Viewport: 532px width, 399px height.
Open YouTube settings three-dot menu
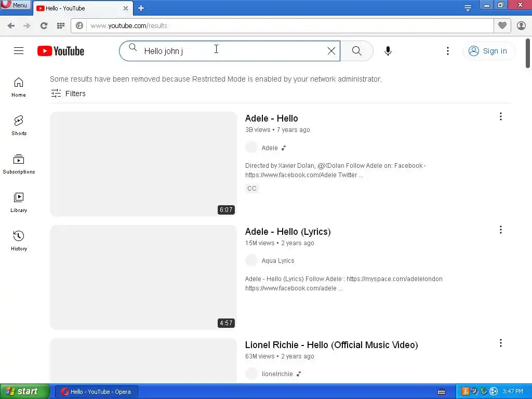447,51
